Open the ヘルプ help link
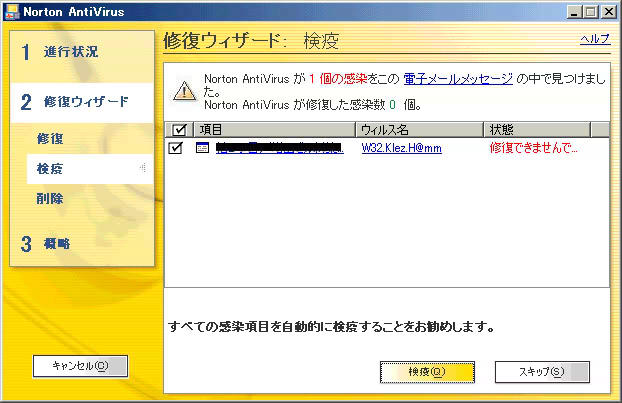This screenshot has width=622, height=403. (595, 39)
